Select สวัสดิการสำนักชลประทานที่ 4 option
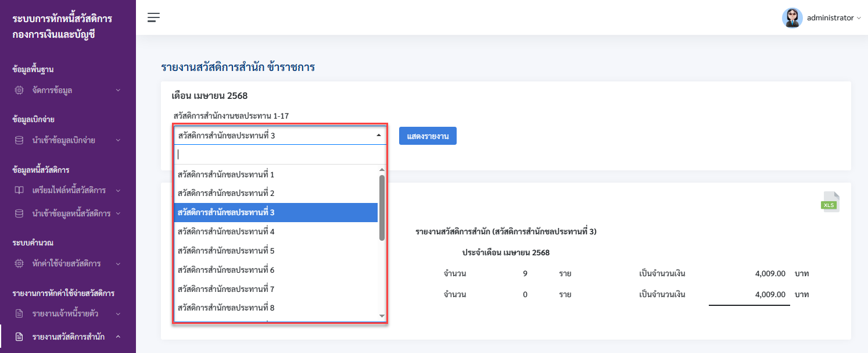 tap(276, 231)
